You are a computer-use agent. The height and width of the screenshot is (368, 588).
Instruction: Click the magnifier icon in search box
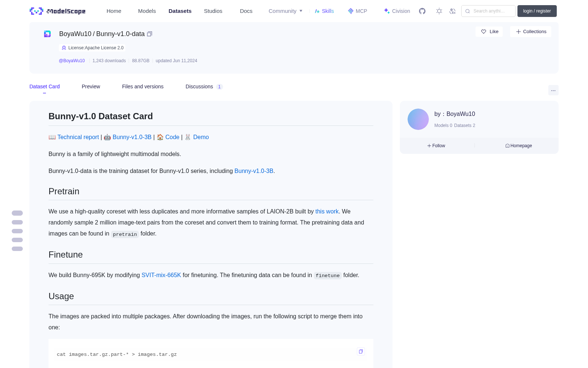pos(467,11)
